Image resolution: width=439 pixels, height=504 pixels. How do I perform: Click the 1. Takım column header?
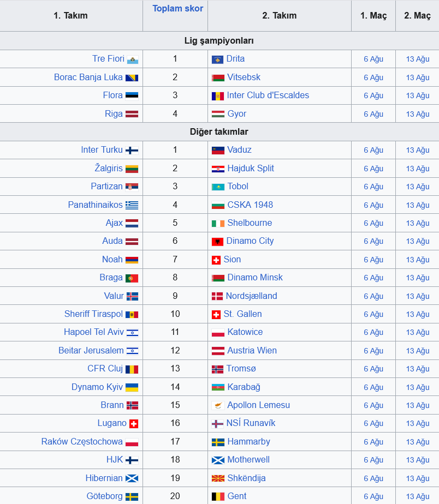(x=70, y=15)
